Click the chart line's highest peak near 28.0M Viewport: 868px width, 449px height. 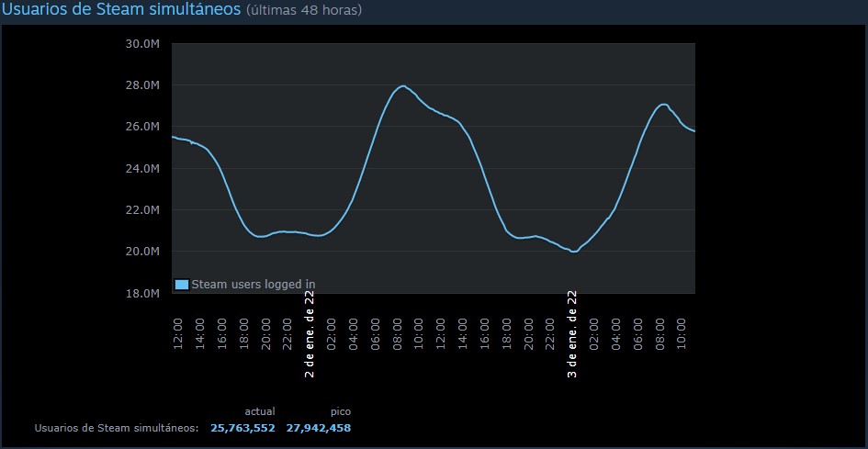403,86
